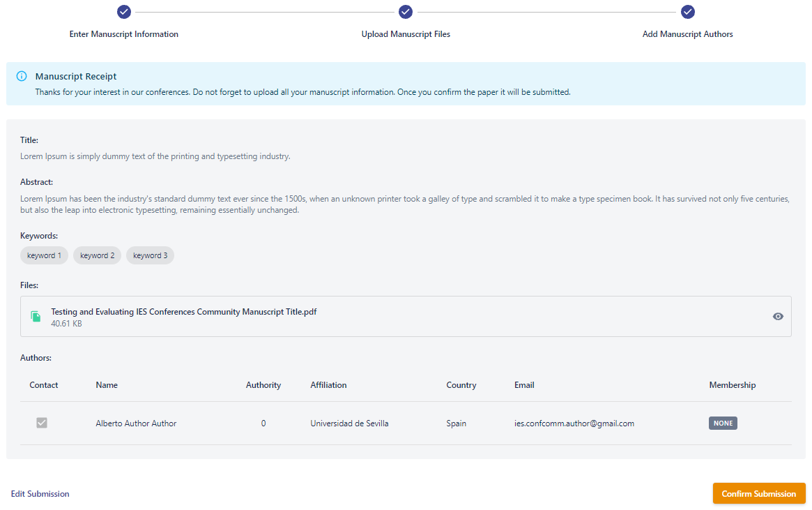Go to Upload Manuscript Files step label

pyautogui.click(x=406, y=34)
